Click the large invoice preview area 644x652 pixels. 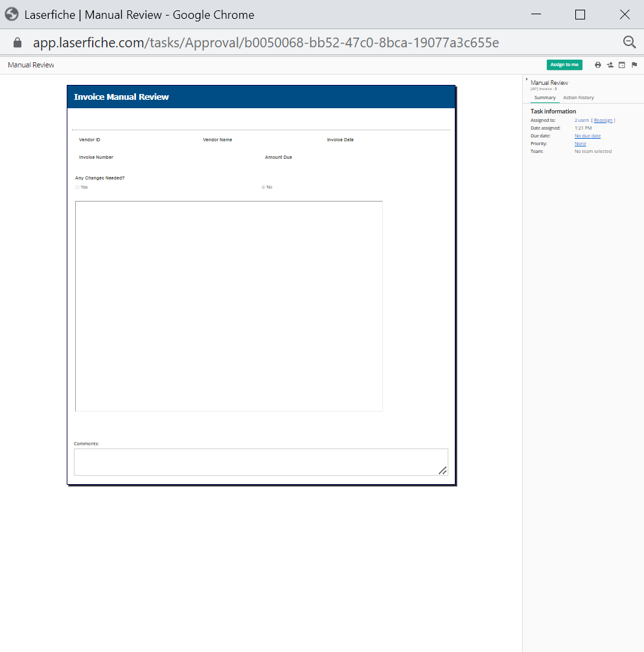[x=229, y=306]
